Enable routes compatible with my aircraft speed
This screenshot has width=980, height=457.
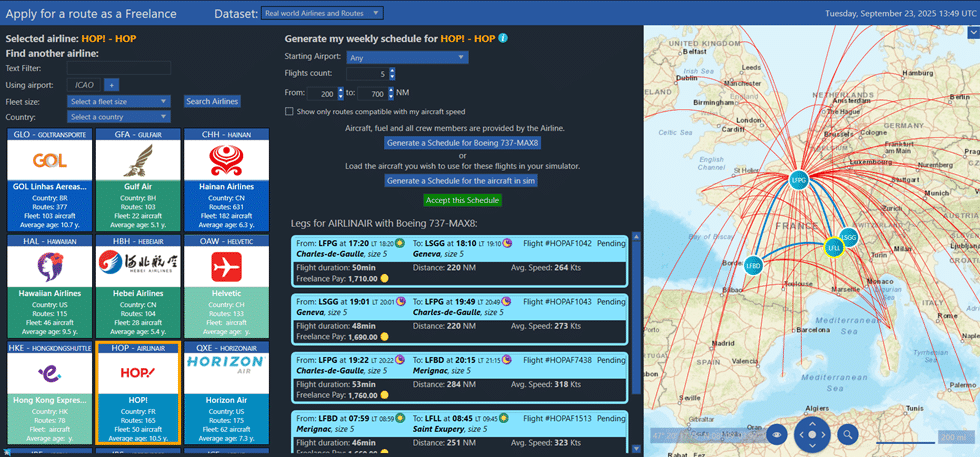[x=290, y=111]
